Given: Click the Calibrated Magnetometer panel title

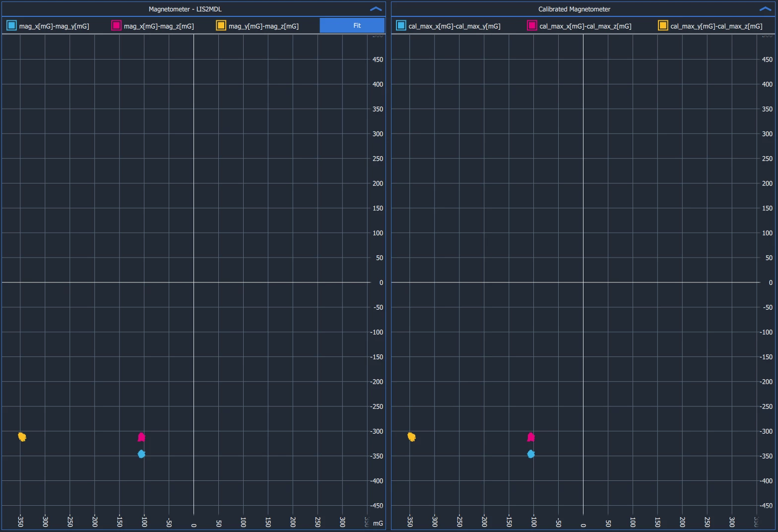Looking at the screenshot, I should coord(574,9).
